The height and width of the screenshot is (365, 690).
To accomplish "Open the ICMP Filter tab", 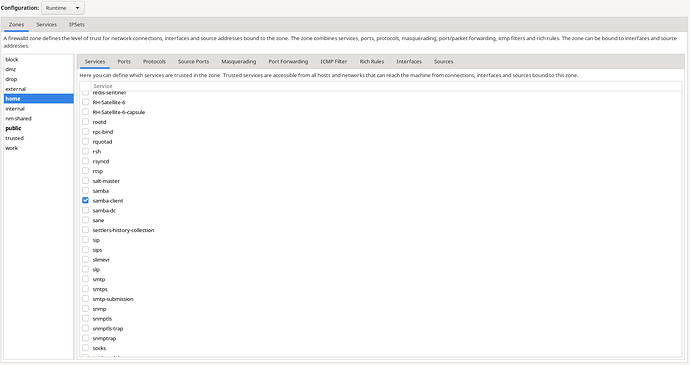I will pyautogui.click(x=334, y=62).
